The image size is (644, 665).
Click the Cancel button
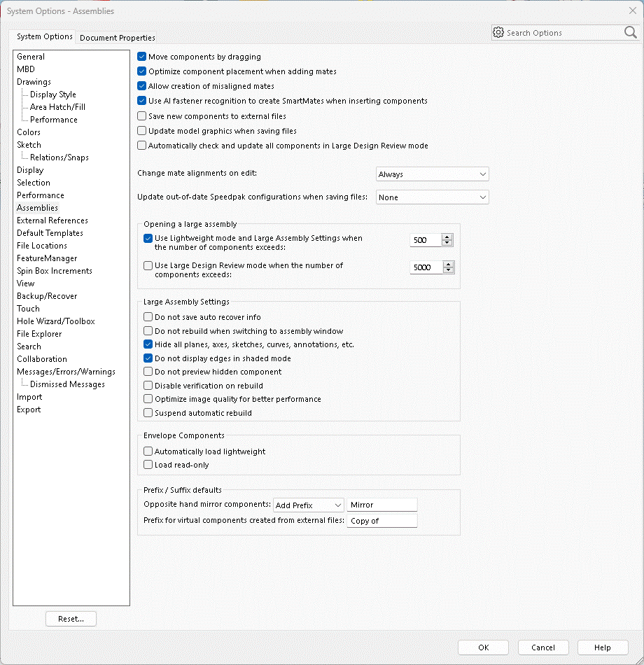tap(543, 647)
